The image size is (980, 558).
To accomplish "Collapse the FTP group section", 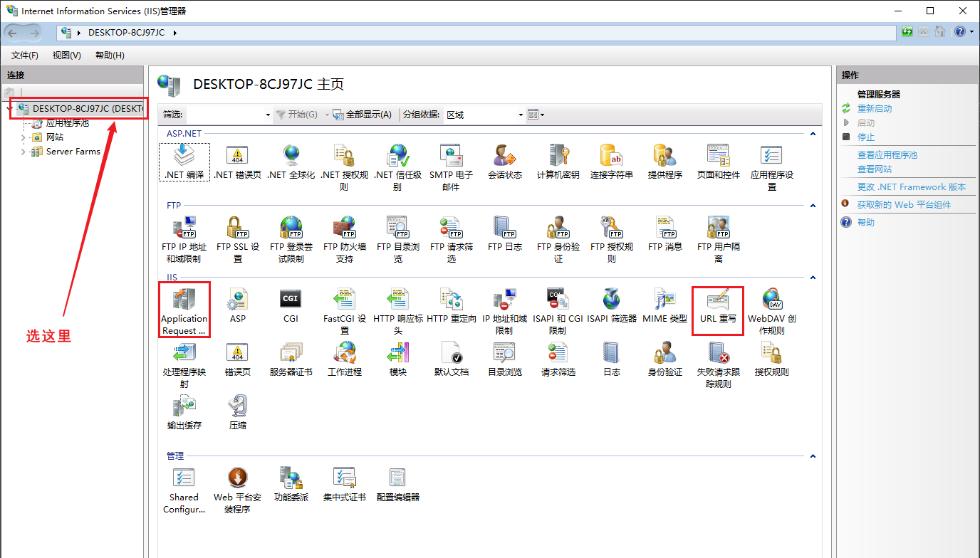I will pyautogui.click(x=813, y=205).
